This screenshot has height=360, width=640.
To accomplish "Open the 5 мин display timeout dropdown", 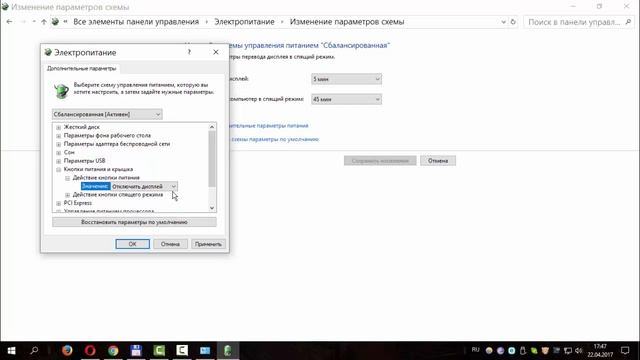I will point(346,79).
